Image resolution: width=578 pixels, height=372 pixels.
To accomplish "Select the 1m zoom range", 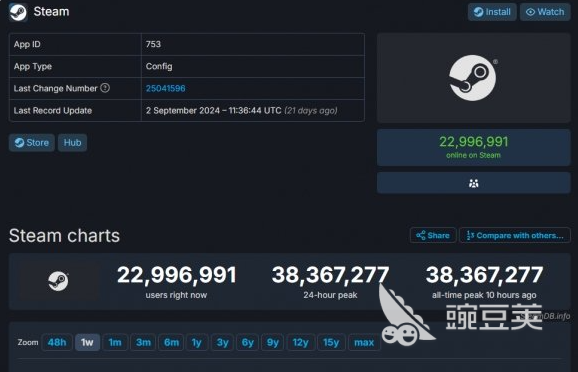I will click(115, 343).
